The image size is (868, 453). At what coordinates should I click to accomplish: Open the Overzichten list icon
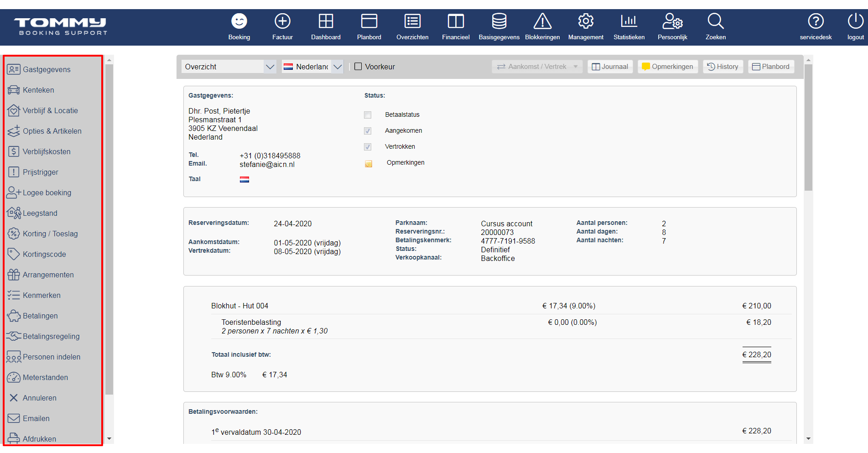[412, 21]
